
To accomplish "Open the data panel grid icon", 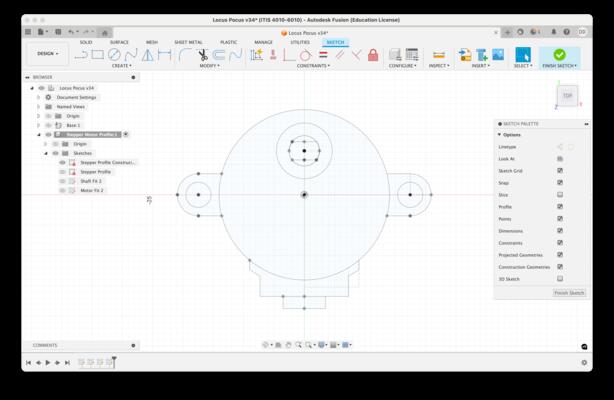I will click(x=28, y=32).
